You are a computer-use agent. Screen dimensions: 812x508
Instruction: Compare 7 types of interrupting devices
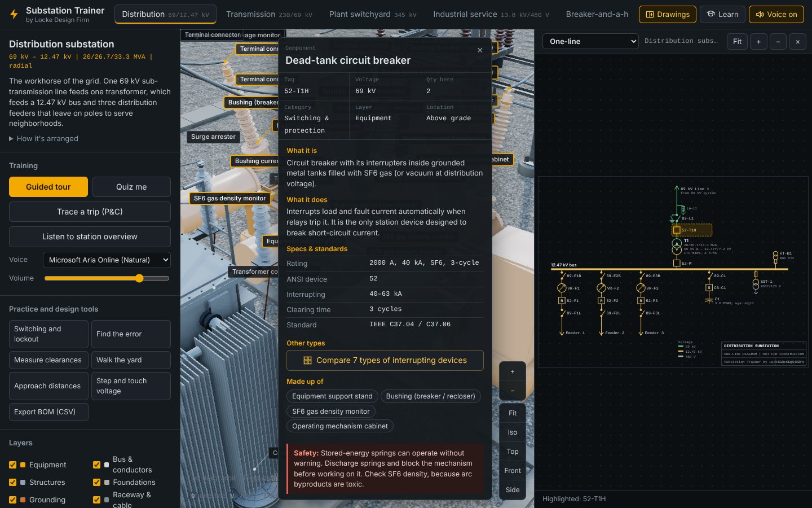coord(385,361)
